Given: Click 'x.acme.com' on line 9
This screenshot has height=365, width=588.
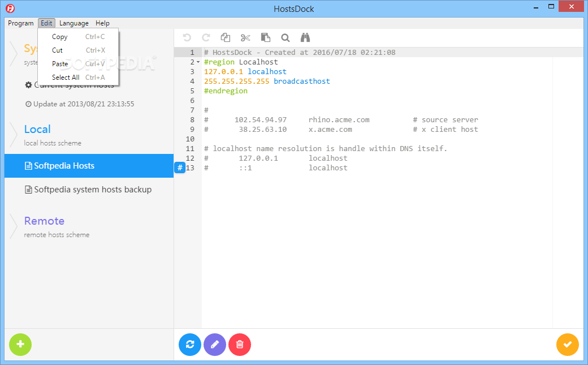Looking at the screenshot, I should pyautogui.click(x=330, y=129).
